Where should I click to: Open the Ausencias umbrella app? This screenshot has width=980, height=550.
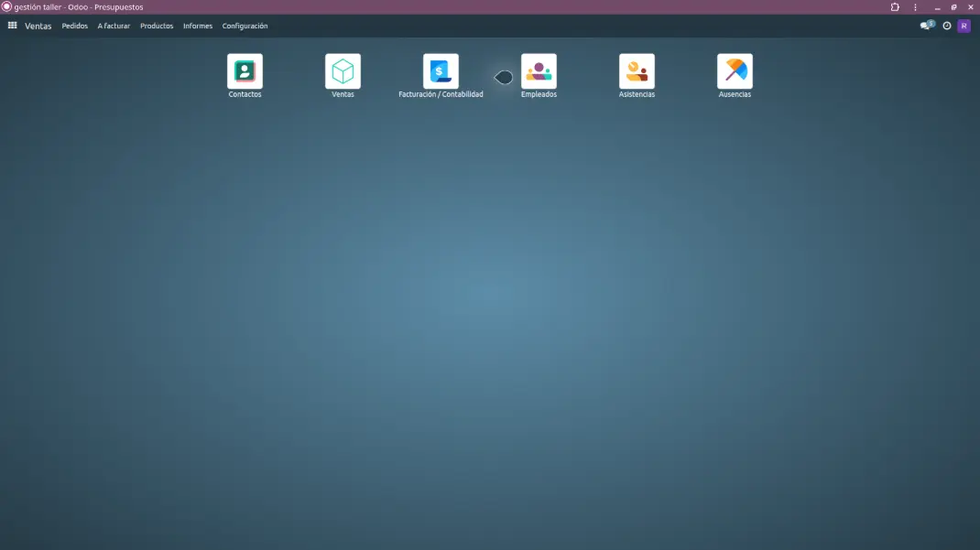[735, 71]
